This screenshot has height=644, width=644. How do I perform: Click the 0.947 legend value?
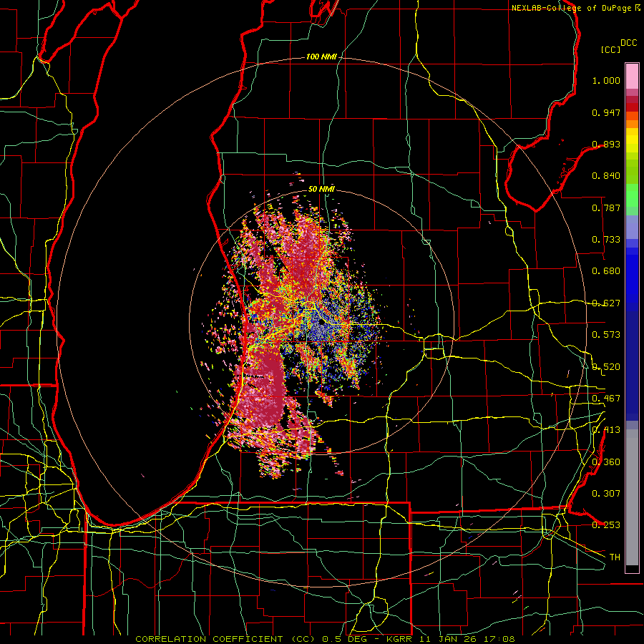[606, 112]
